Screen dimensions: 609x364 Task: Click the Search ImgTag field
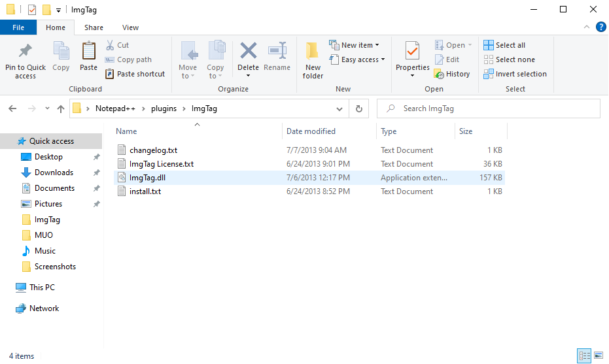pos(488,108)
